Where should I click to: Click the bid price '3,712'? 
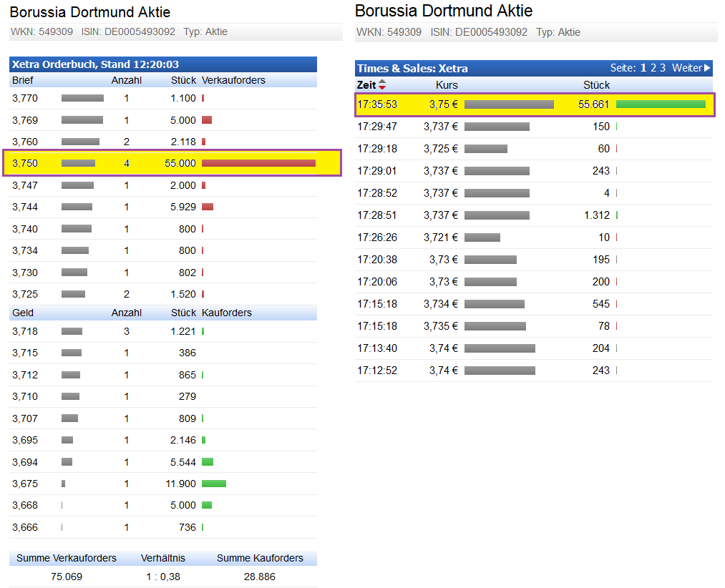point(25,375)
